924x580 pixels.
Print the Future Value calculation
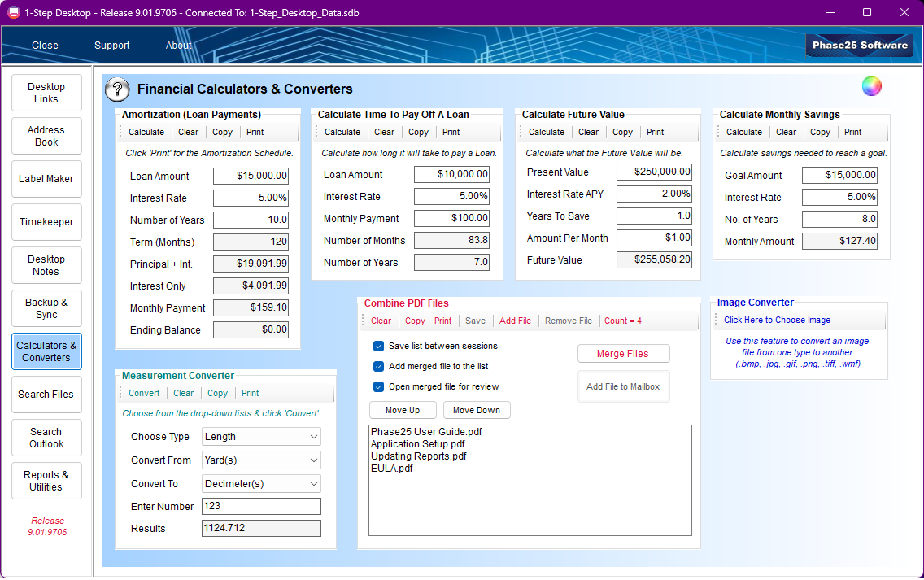[655, 132]
